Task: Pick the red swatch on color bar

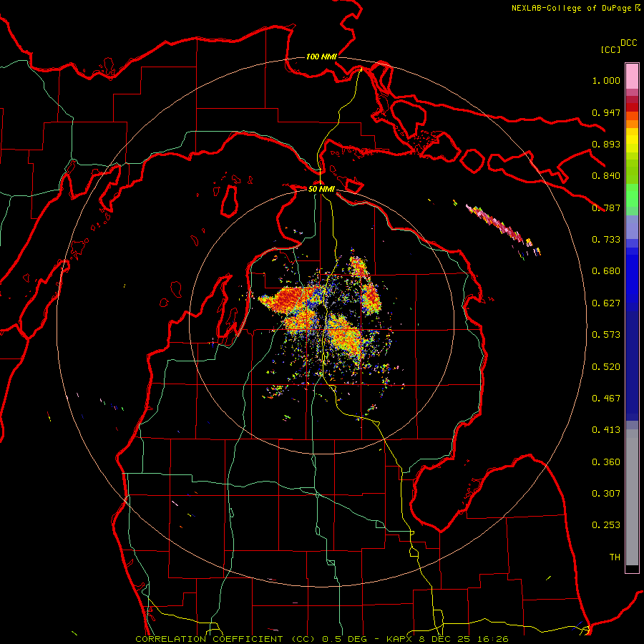Action: pos(632,107)
